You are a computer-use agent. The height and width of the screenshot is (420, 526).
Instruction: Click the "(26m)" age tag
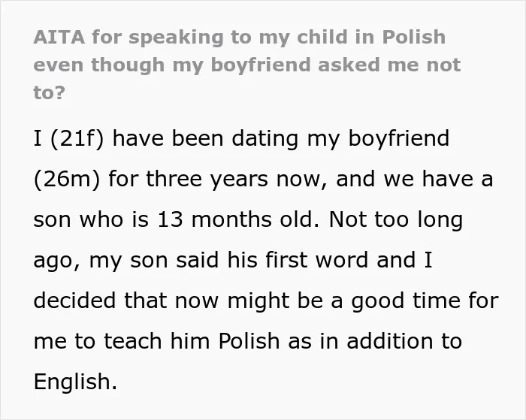tap(67, 179)
